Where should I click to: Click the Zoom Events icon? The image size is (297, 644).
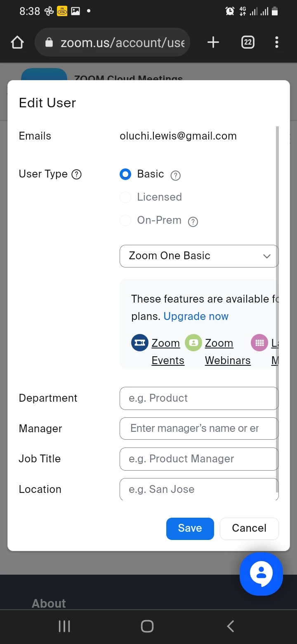click(x=139, y=343)
